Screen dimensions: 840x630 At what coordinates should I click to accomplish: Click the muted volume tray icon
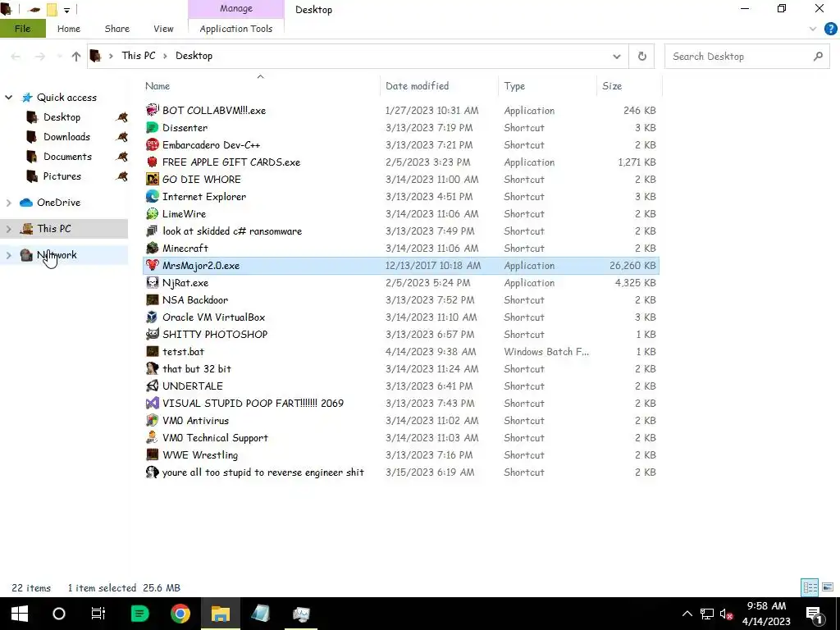pos(726,614)
